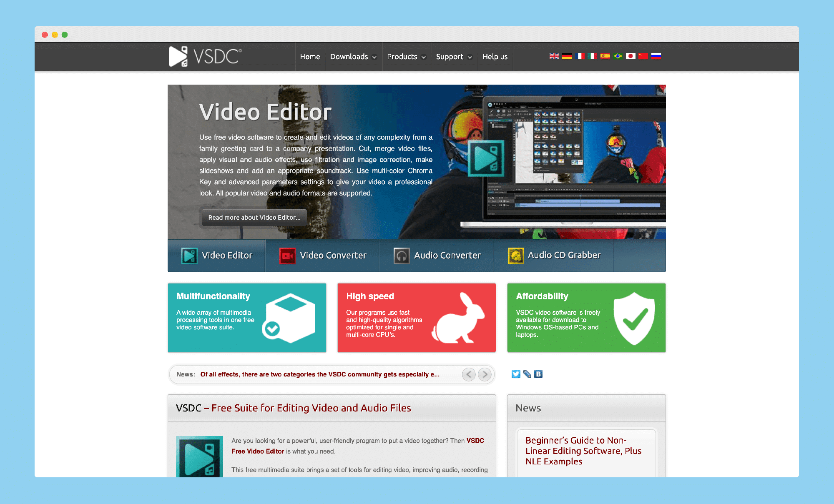Click the Help us menu item

click(495, 56)
